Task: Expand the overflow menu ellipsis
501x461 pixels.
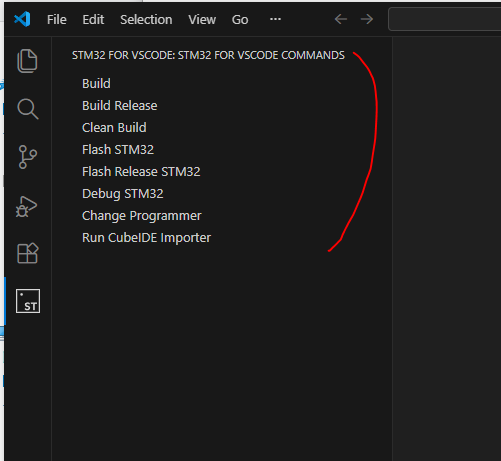Action: click(275, 19)
